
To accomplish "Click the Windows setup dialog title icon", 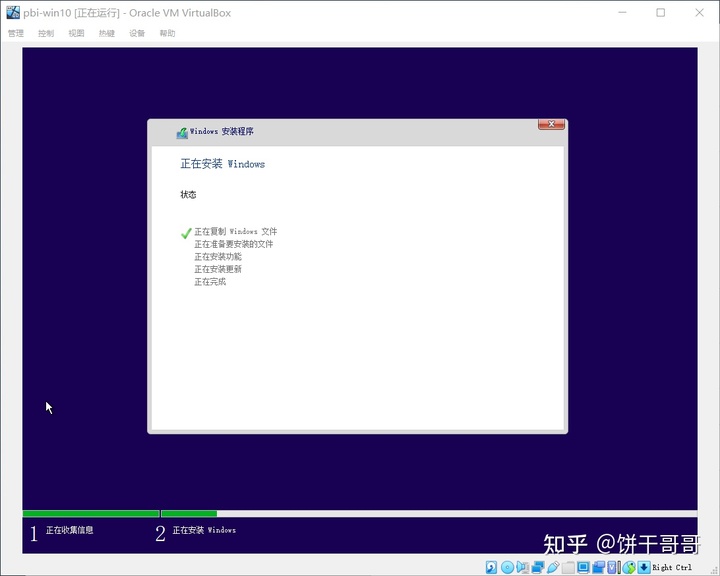I will pos(182,133).
